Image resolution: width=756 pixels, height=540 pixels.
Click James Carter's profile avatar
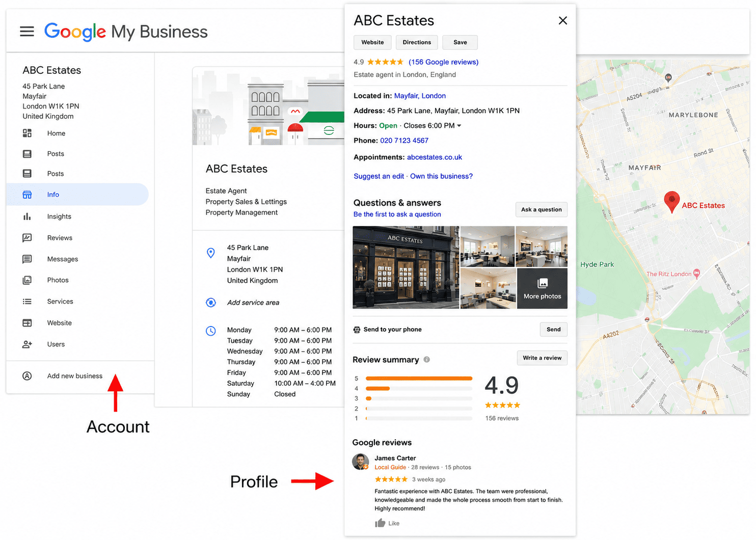tap(360, 462)
